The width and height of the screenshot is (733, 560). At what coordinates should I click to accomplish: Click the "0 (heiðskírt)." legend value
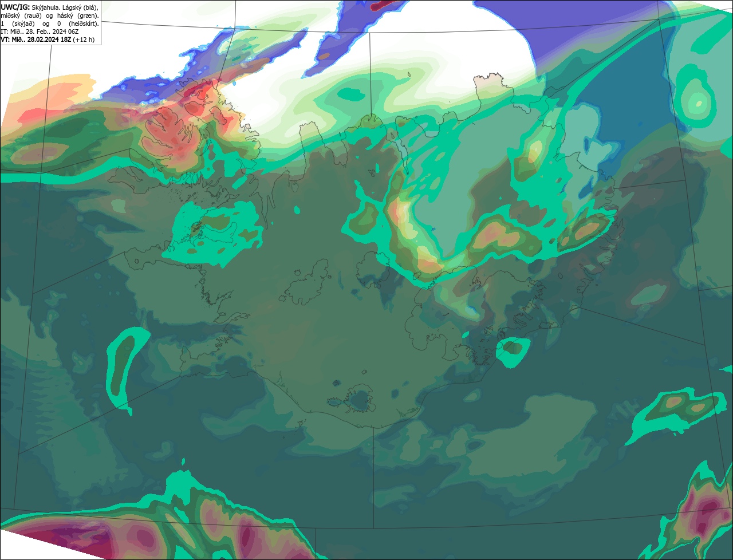pyautogui.click(x=78, y=24)
